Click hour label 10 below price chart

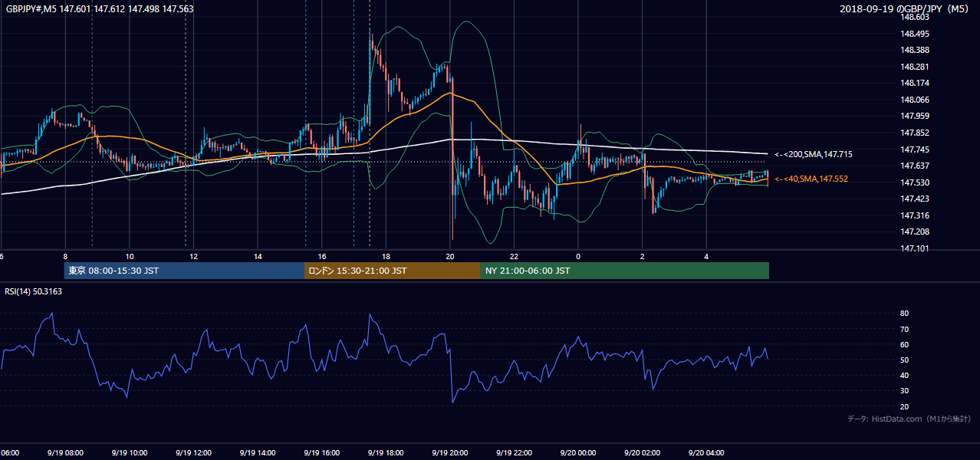[x=130, y=256]
